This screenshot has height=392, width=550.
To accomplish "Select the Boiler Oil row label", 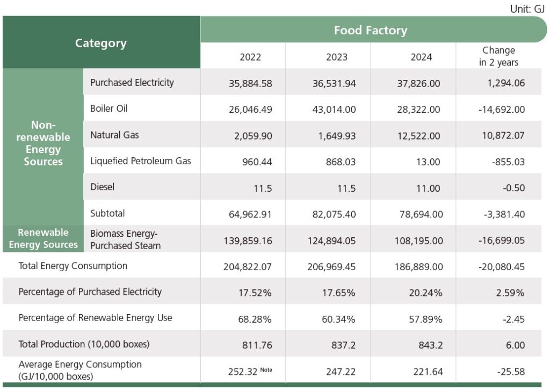I will [109, 108].
